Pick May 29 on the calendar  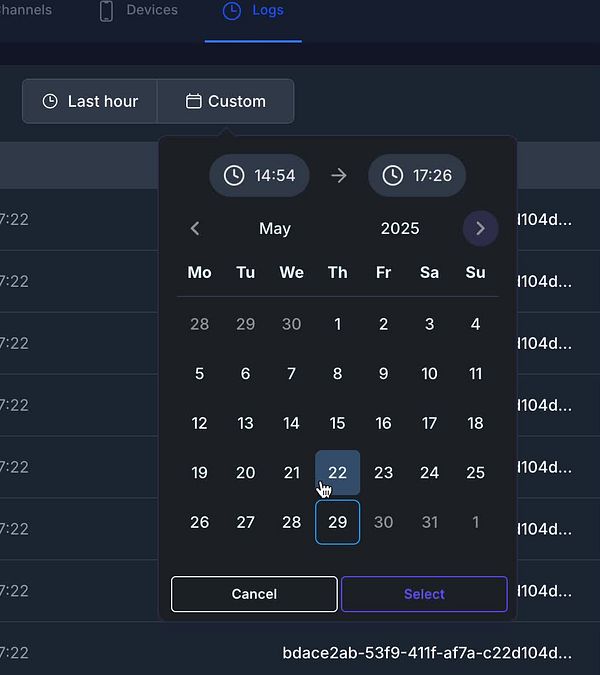pos(337,522)
